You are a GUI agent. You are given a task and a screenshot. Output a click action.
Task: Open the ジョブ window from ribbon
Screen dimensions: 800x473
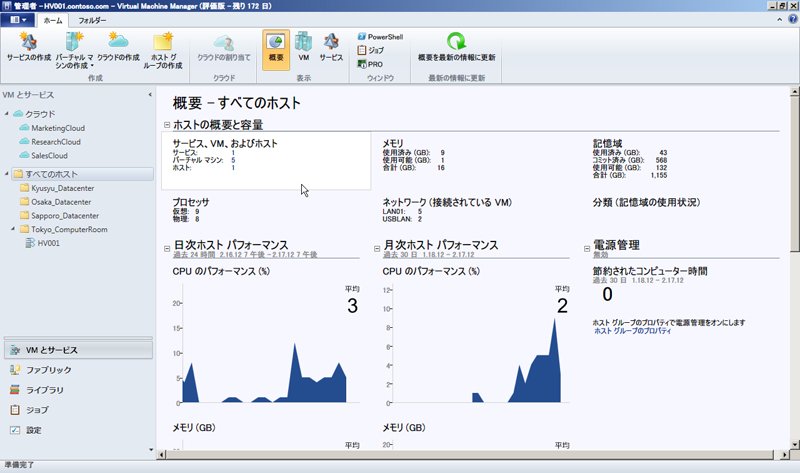[371, 50]
